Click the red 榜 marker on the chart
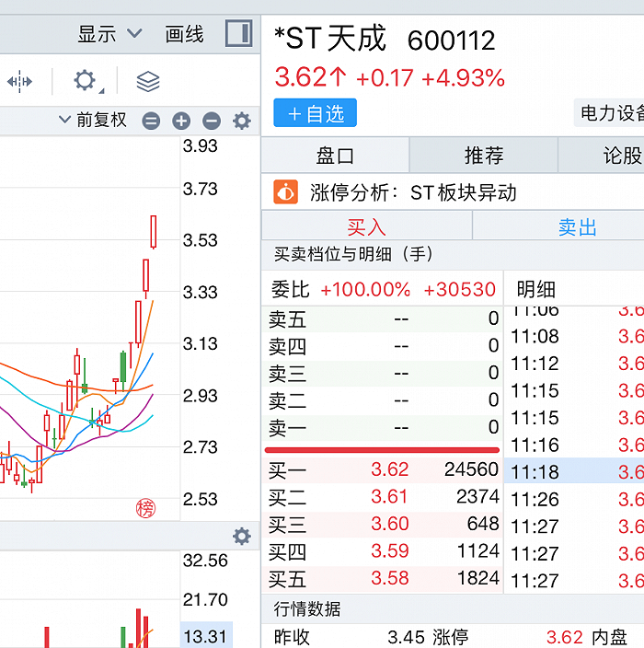 click(x=145, y=508)
